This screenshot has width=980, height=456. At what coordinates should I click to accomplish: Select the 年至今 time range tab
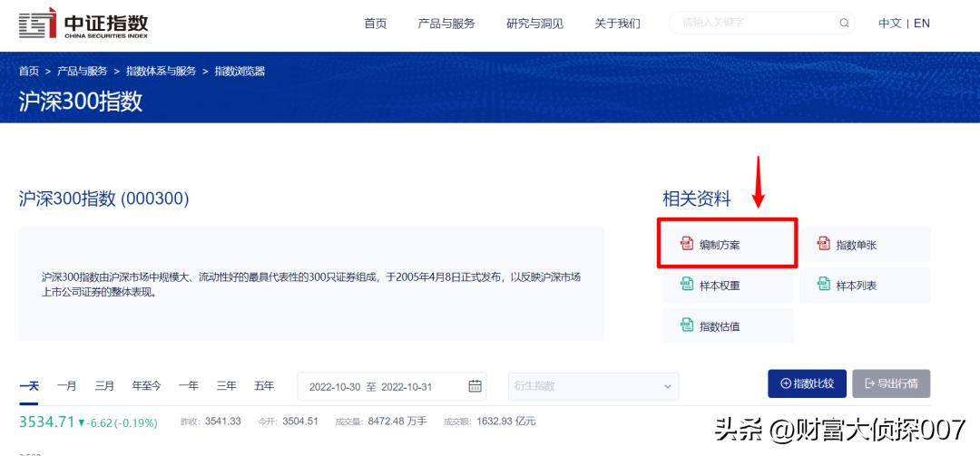[x=146, y=386]
